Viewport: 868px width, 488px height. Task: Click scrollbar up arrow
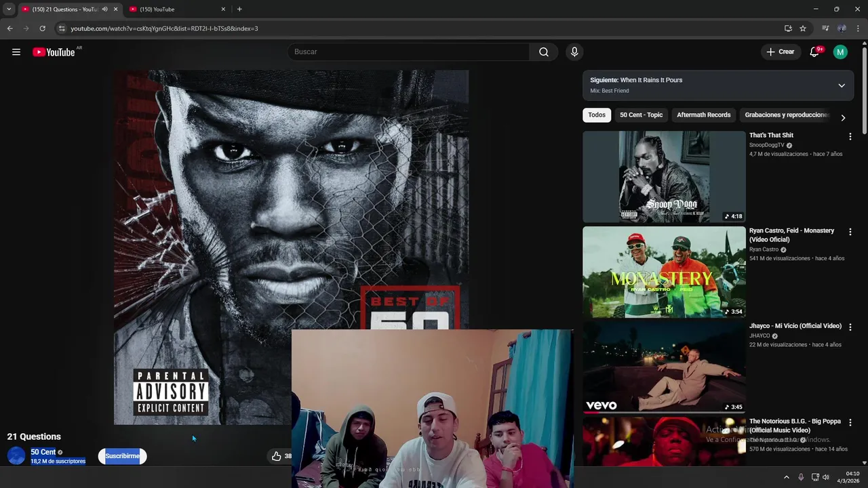(865, 44)
